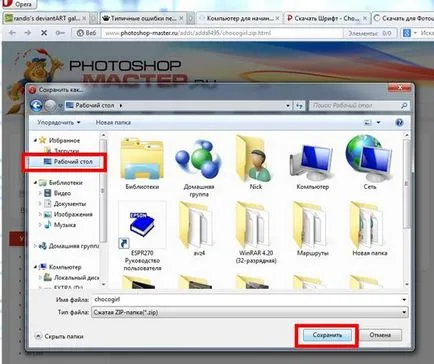Collapse the Избранное tree arrow

35,140
